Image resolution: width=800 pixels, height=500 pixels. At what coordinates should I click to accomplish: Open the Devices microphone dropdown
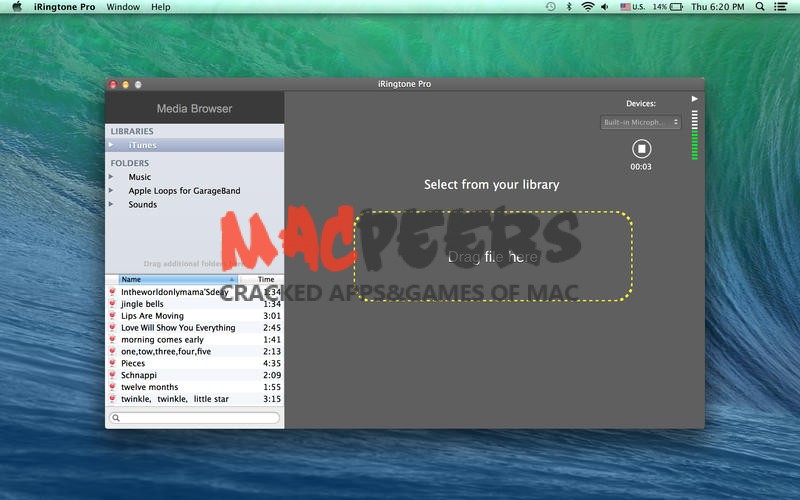[641, 123]
